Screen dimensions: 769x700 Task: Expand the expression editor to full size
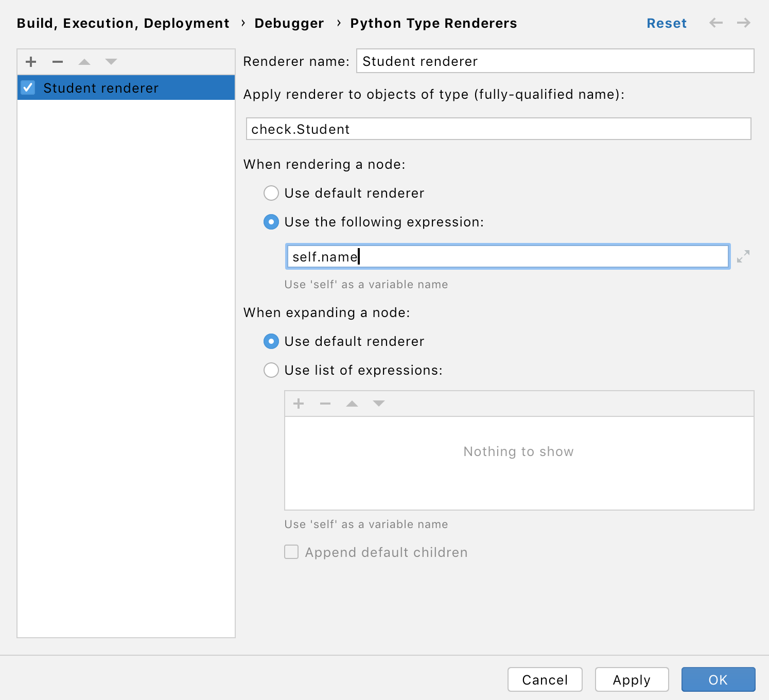click(742, 256)
